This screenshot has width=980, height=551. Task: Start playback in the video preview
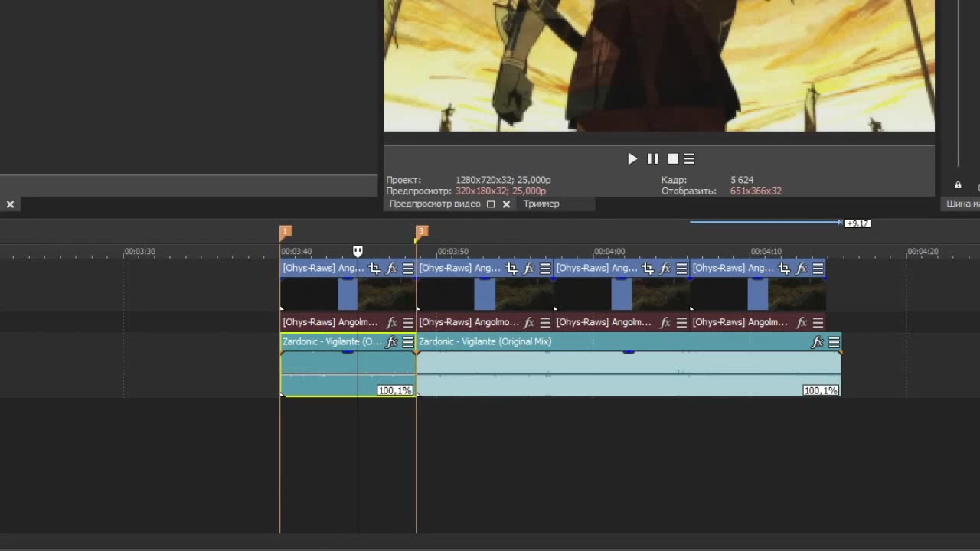(632, 158)
